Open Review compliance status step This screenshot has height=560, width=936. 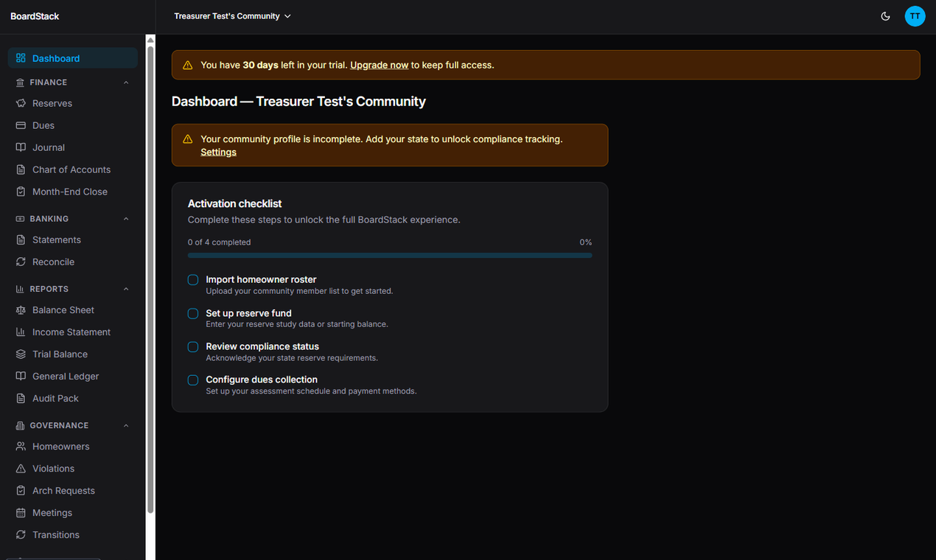tap(262, 346)
